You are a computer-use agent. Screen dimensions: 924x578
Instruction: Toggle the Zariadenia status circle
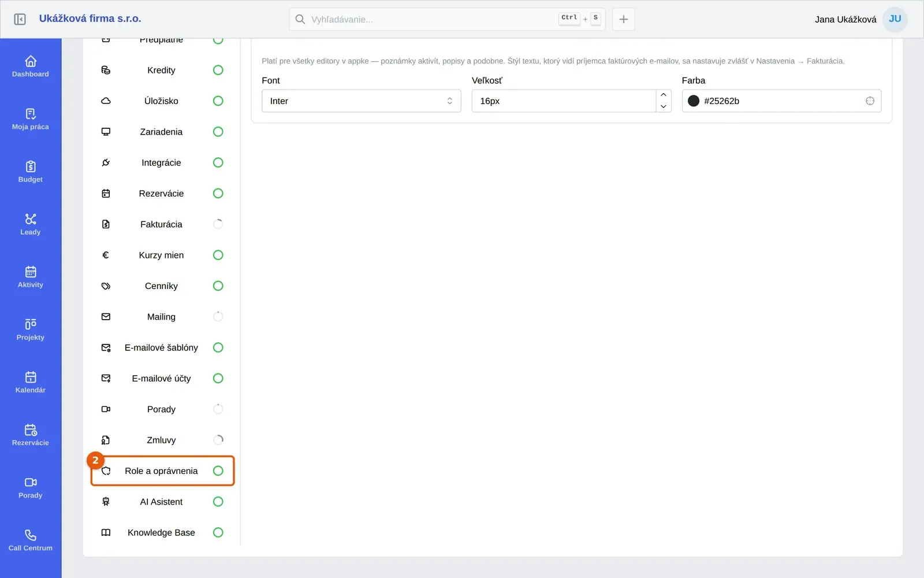click(218, 132)
